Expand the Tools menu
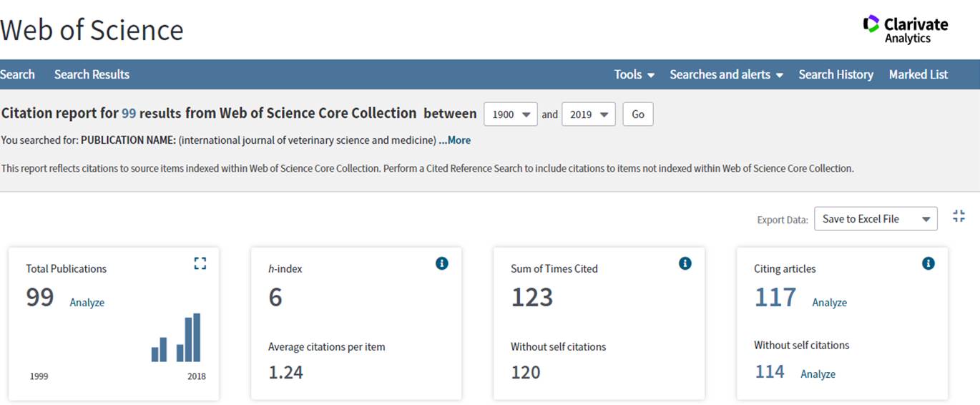Screen dimensions: 980x405 pyautogui.click(x=634, y=74)
